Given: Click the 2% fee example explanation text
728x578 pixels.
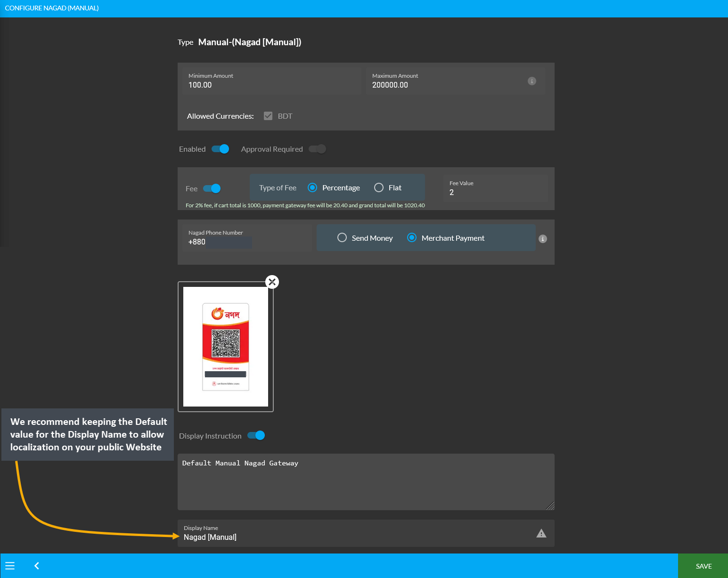Looking at the screenshot, I should pos(305,205).
